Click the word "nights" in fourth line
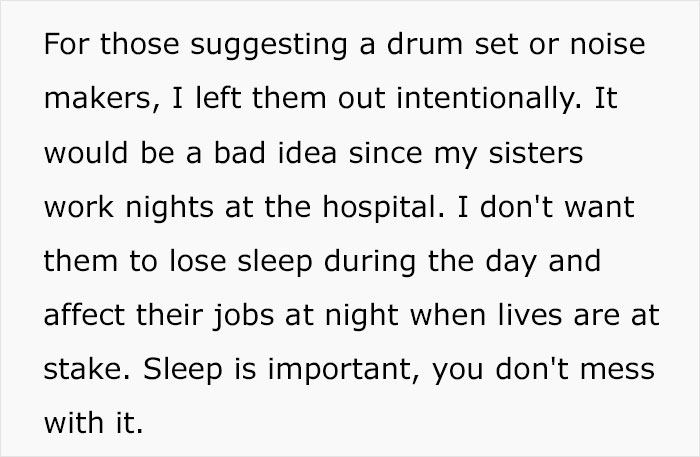The height and width of the screenshot is (457, 700). click(170, 208)
